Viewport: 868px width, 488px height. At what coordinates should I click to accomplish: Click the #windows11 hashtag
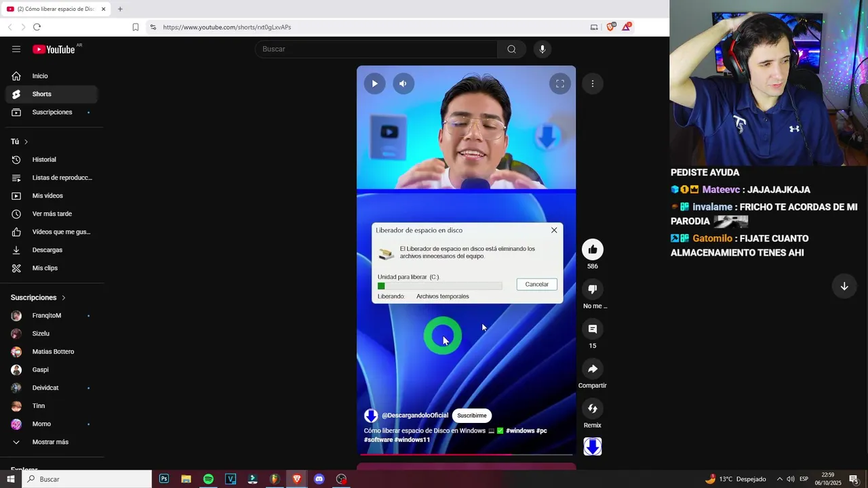412,440
